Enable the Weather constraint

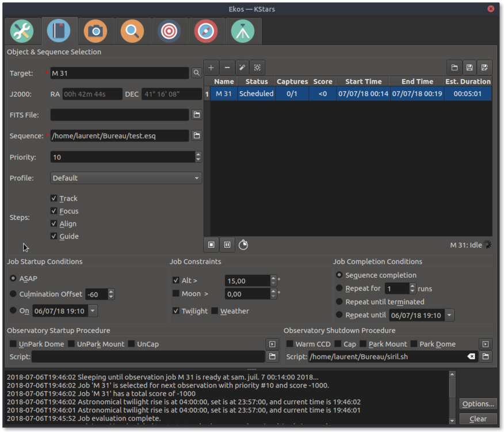[214, 311]
